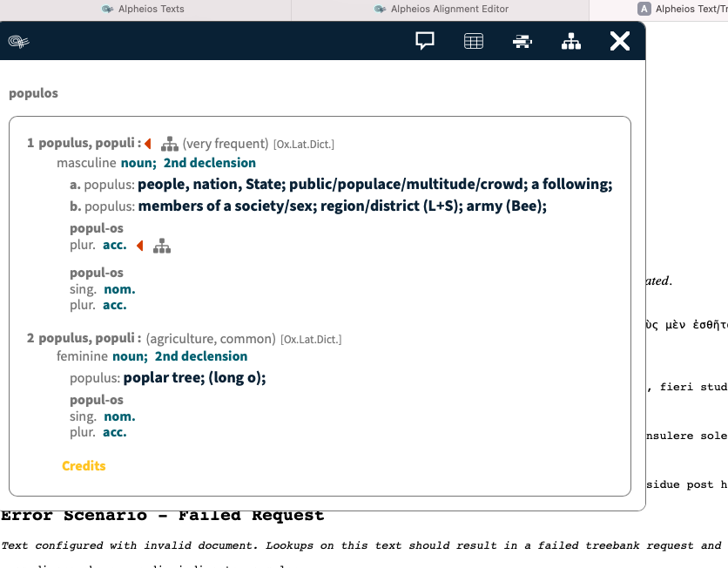Screen dimensions: 728x568
Task: Play audio for the plural accusative form
Action: click(x=141, y=245)
